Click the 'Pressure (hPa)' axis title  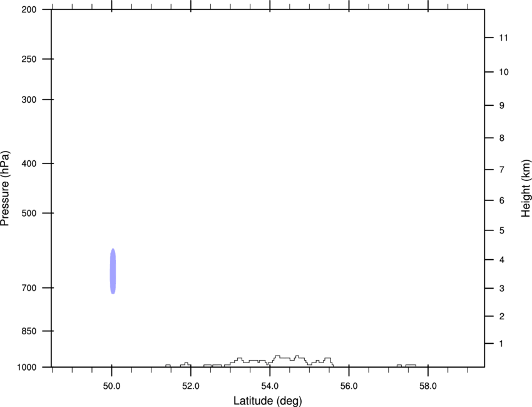click(5, 188)
